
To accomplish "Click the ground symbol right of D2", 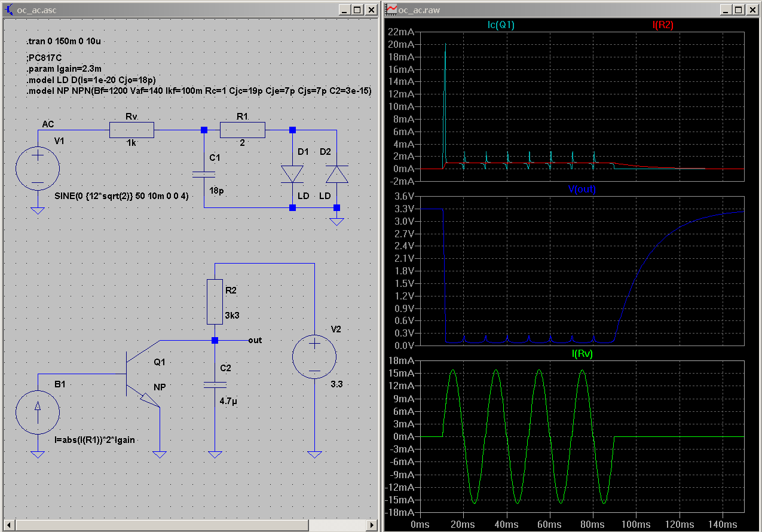I will (336, 221).
